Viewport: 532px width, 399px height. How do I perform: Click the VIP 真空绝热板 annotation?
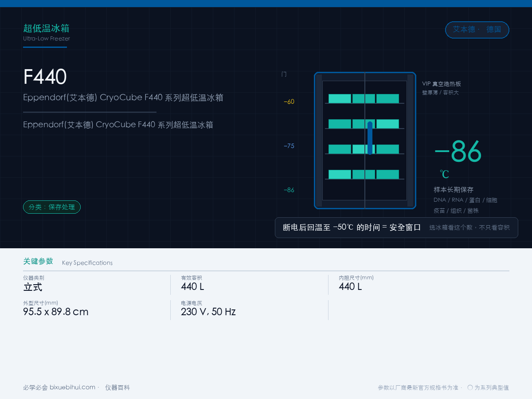click(x=442, y=84)
